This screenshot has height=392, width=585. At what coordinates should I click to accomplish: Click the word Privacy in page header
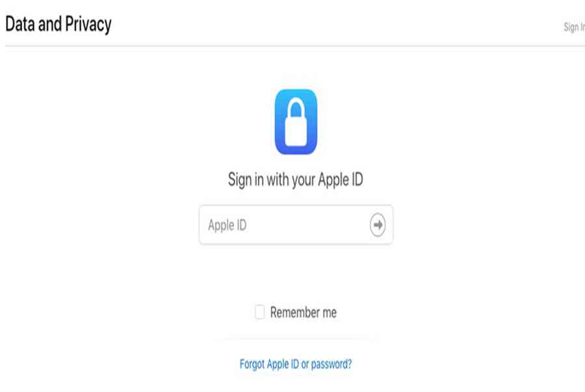click(x=88, y=25)
